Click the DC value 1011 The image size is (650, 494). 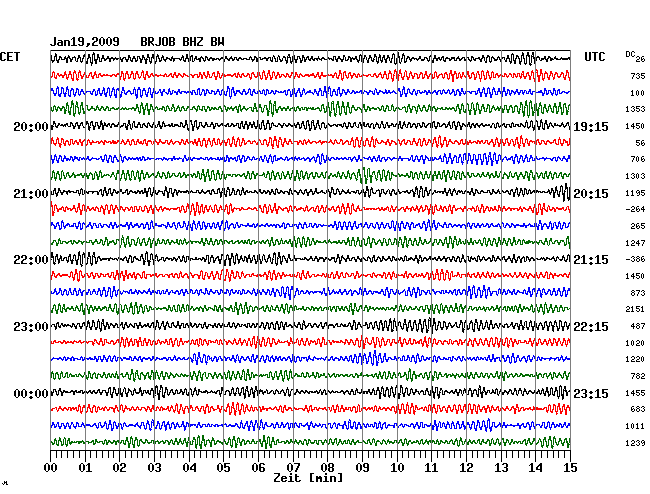point(635,426)
